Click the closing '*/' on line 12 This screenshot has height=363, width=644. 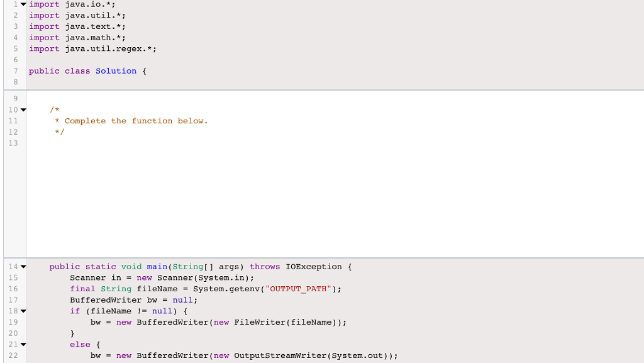[x=60, y=132]
